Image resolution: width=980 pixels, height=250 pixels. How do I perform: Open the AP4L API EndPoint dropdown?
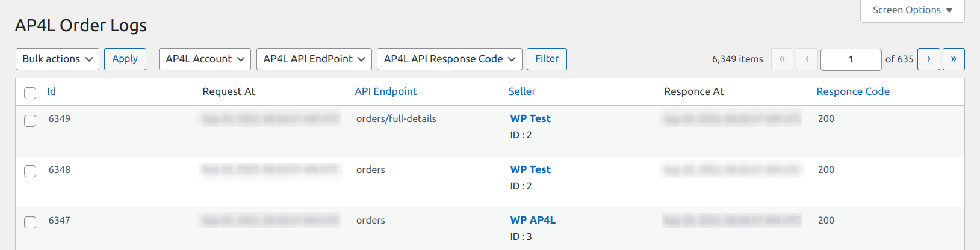click(x=314, y=59)
